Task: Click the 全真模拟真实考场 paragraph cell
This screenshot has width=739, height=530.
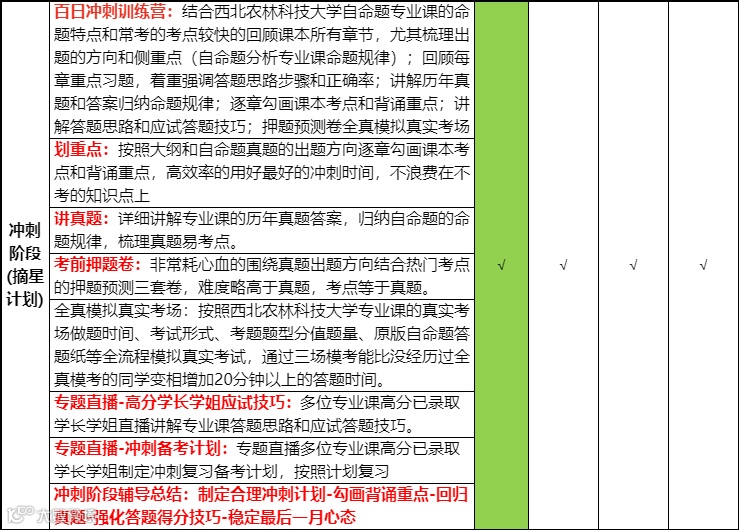Action: point(262,345)
